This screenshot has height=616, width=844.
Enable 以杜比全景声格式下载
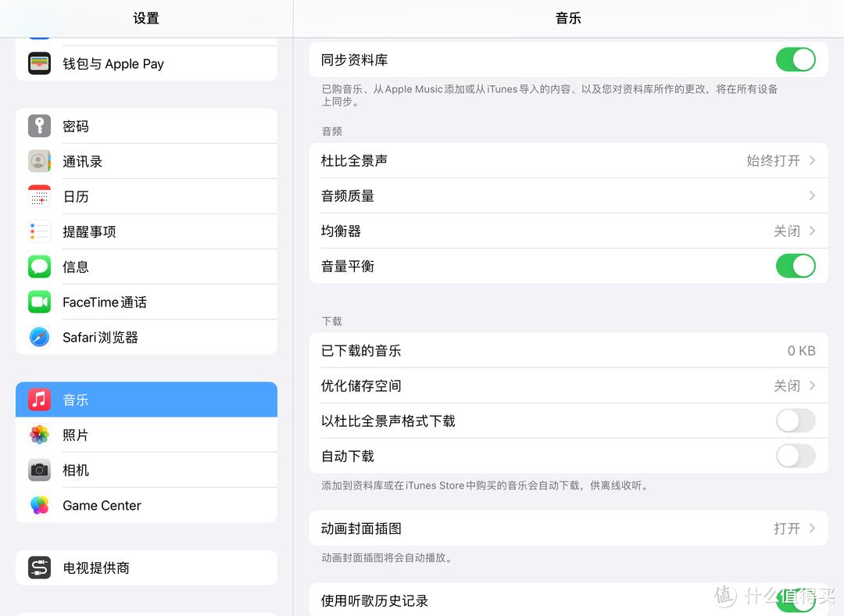point(796,421)
